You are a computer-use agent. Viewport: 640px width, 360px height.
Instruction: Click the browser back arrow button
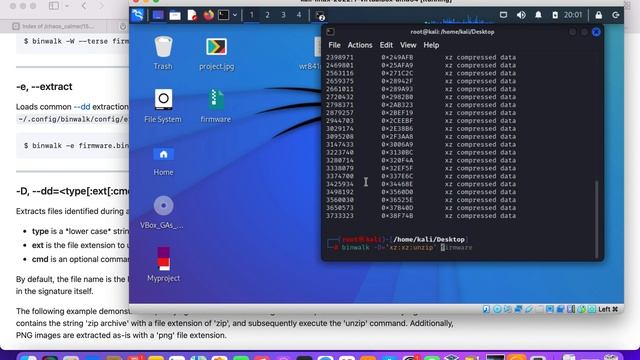tap(84, 6)
